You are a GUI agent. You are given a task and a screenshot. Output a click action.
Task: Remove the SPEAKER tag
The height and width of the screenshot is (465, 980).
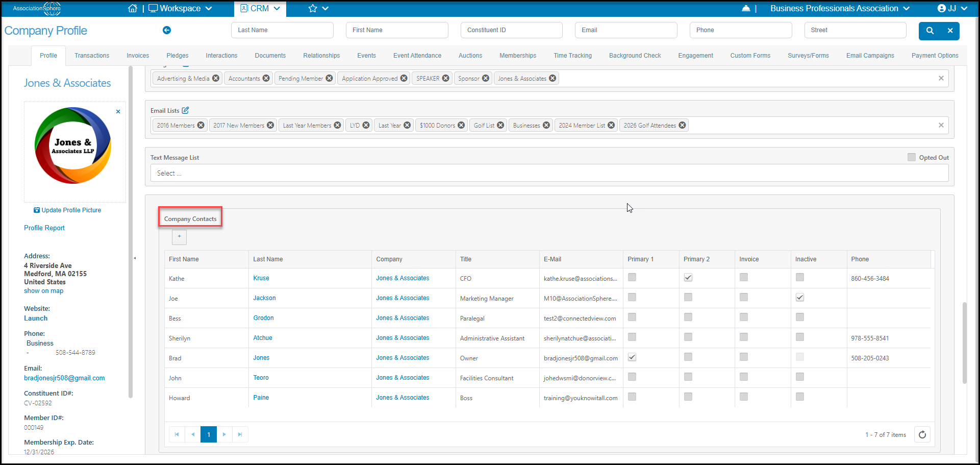click(x=445, y=78)
